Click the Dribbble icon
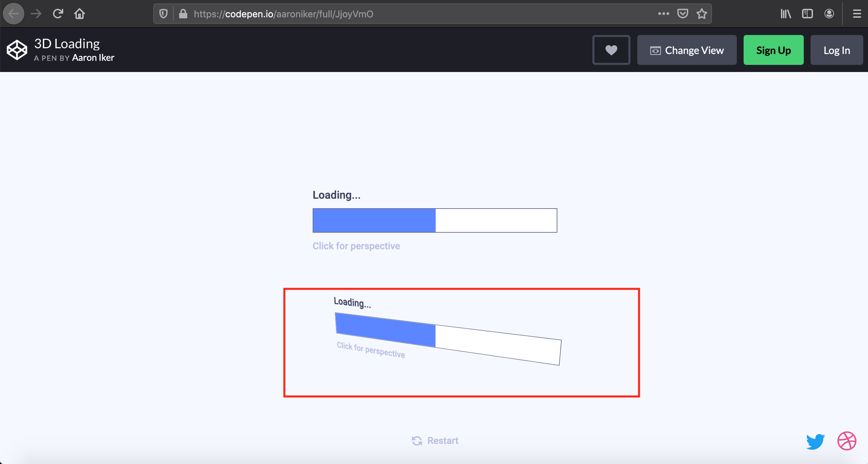Screen dimensions: 868x464 tap(847, 441)
